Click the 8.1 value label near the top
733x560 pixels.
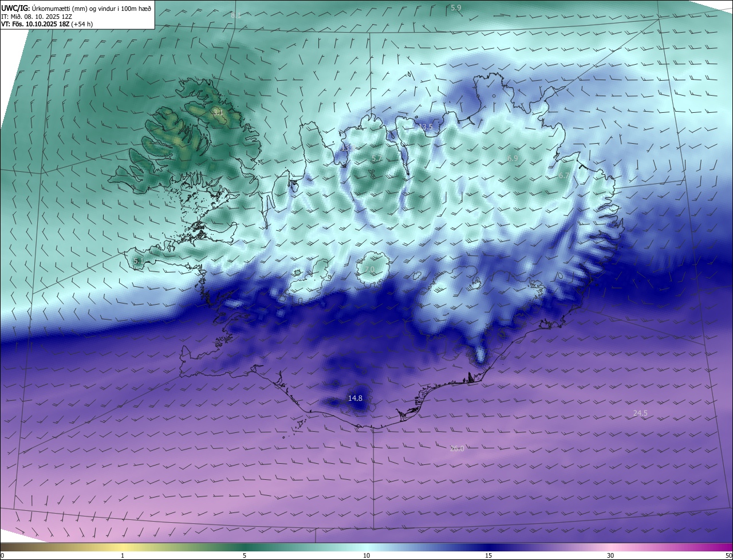coord(237,15)
